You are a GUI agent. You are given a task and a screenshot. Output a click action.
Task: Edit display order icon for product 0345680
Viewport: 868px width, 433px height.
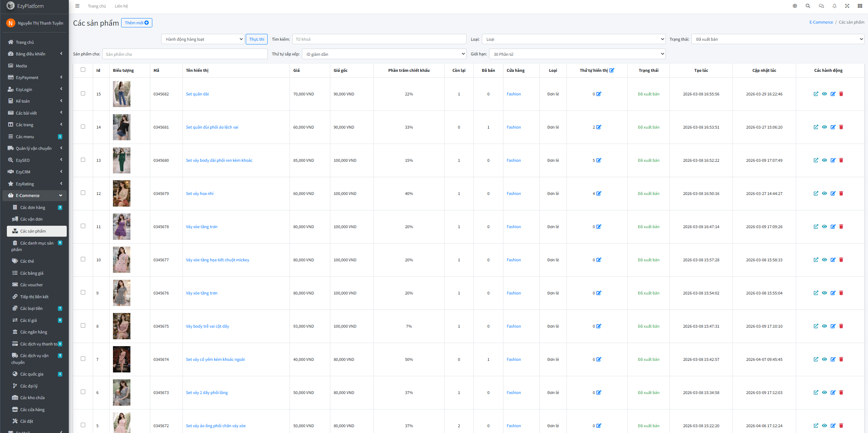click(x=599, y=160)
